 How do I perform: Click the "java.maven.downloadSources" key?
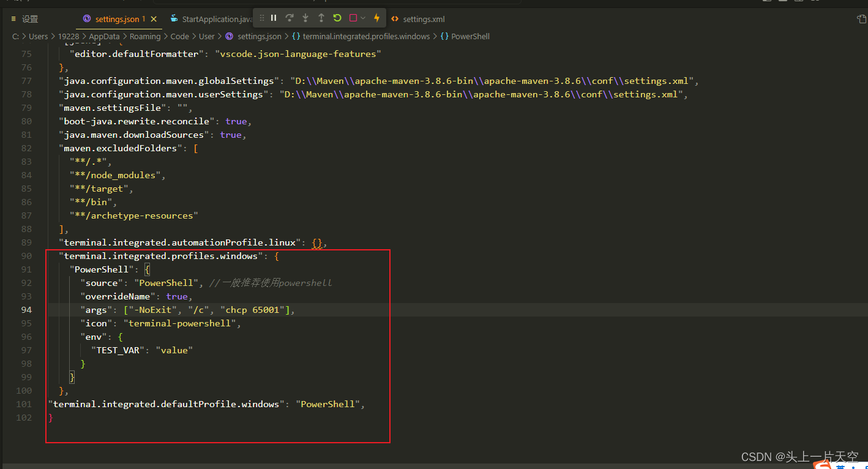pos(134,135)
